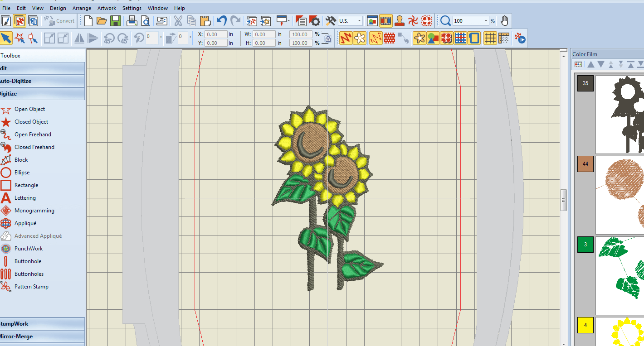Click the design canvas vertical scrollbar
644x346 pixels.
point(564,199)
